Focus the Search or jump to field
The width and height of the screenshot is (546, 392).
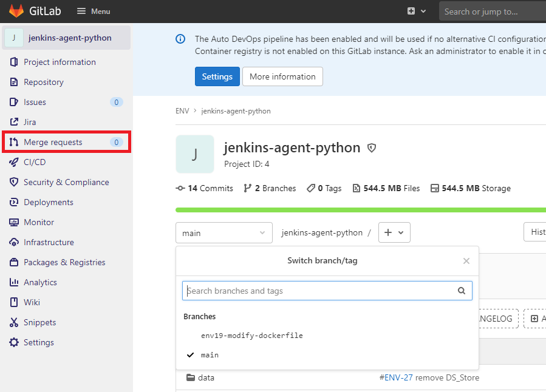click(x=493, y=12)
